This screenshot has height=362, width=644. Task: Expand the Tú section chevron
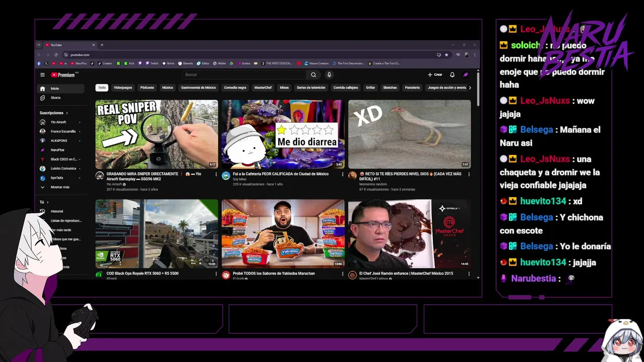(x=47, y=202)
